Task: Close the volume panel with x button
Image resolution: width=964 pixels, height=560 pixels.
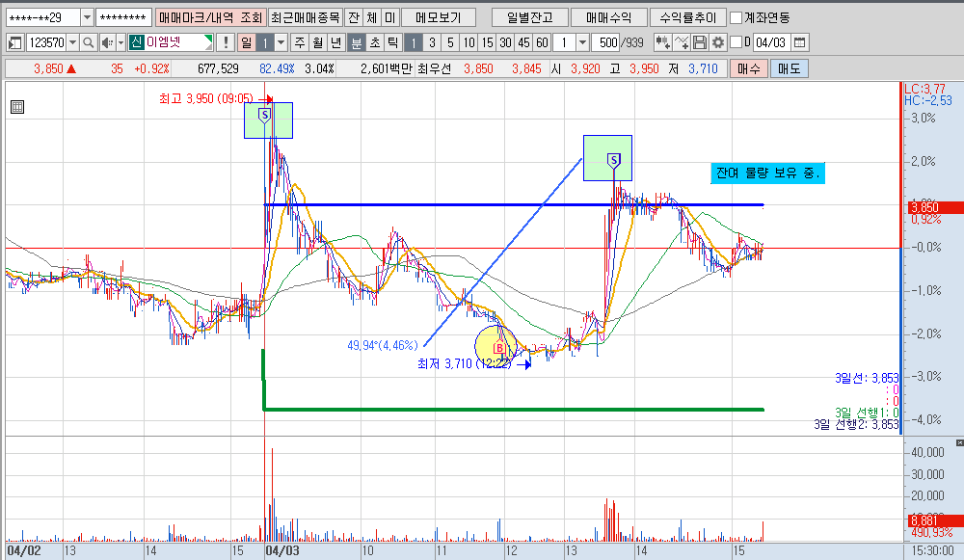Action: pos(959,442)
